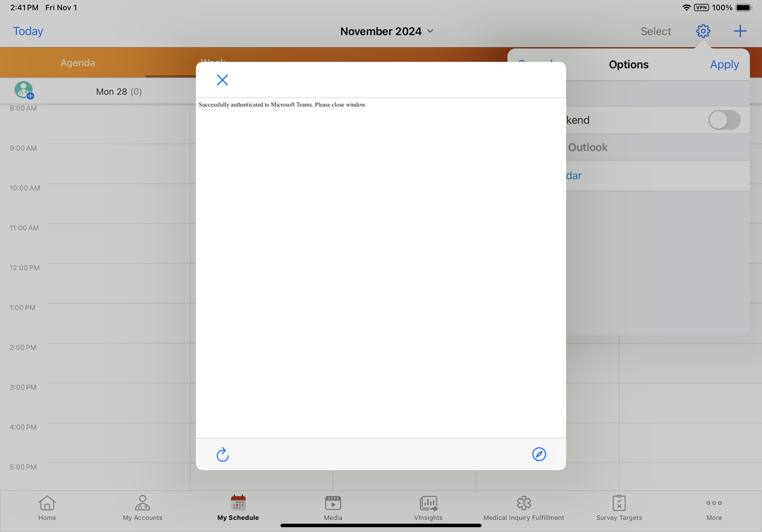The image size is (762, 532).
Task: Open the Media section
Action: point(333,508)
